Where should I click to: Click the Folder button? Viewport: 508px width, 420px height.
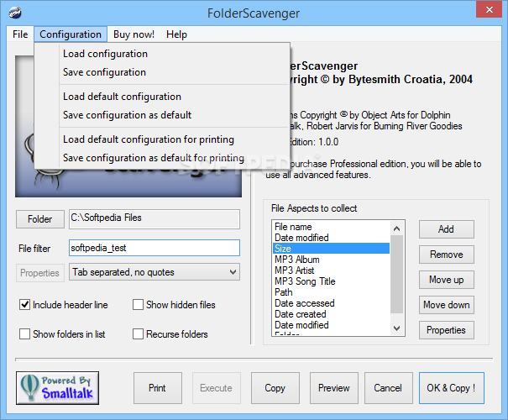(40, 219)
